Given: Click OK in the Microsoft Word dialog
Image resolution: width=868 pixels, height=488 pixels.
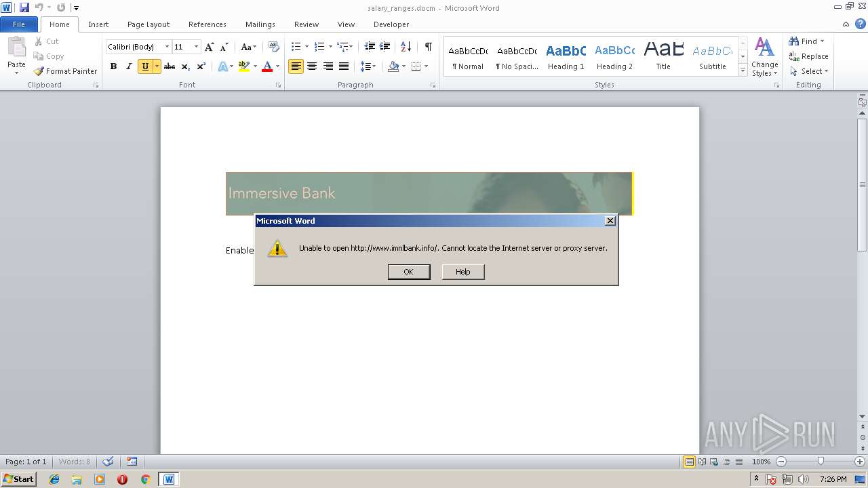Looking at the screenshot, I should (408, 272).
